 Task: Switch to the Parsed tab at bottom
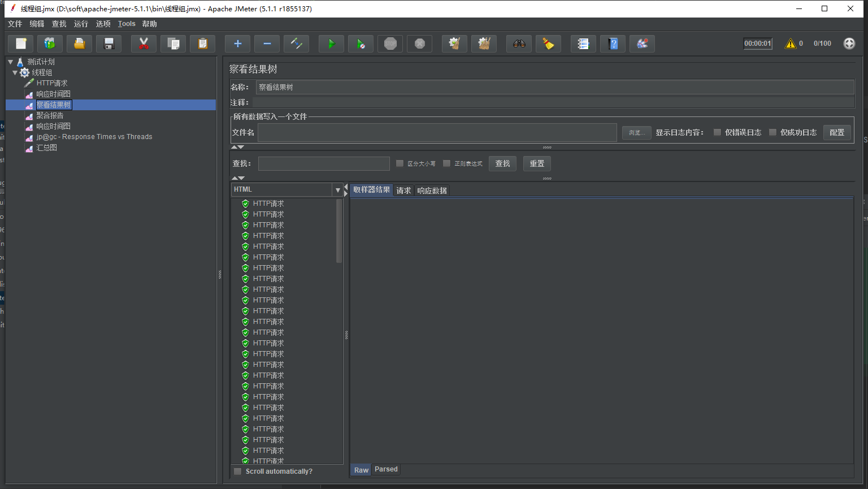(386, 469)
